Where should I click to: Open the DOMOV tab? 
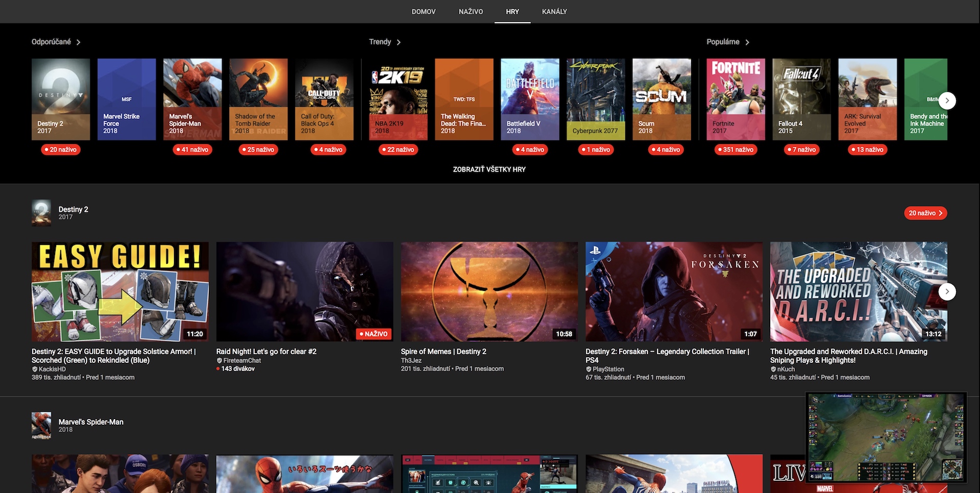point(424,11)
